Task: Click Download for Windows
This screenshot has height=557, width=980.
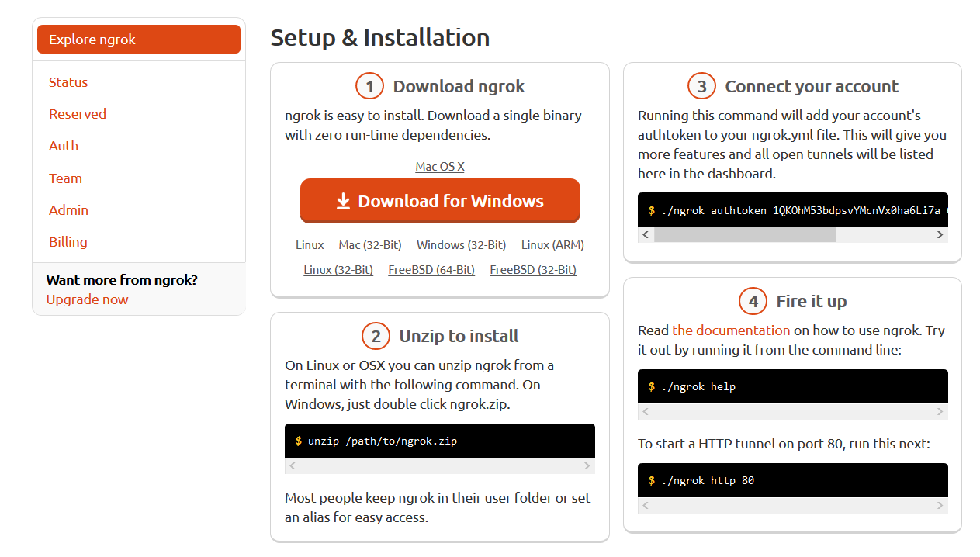Action: 440,200
